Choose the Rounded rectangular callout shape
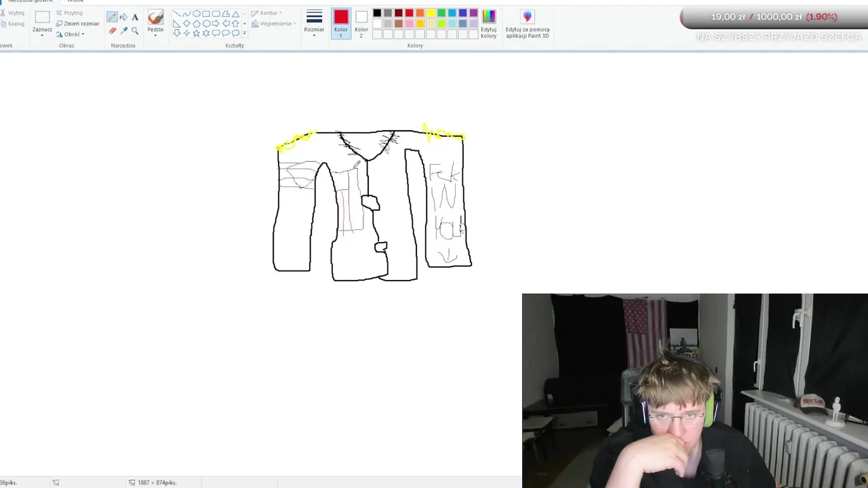The image size is (868, 488). [216, 33]
